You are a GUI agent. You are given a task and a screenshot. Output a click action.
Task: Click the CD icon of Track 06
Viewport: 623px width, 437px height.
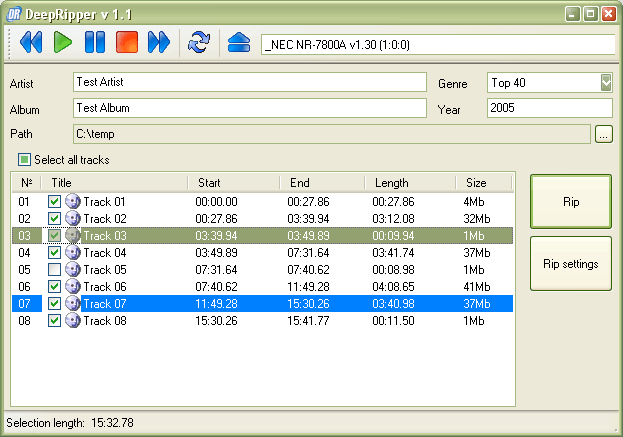73,286
